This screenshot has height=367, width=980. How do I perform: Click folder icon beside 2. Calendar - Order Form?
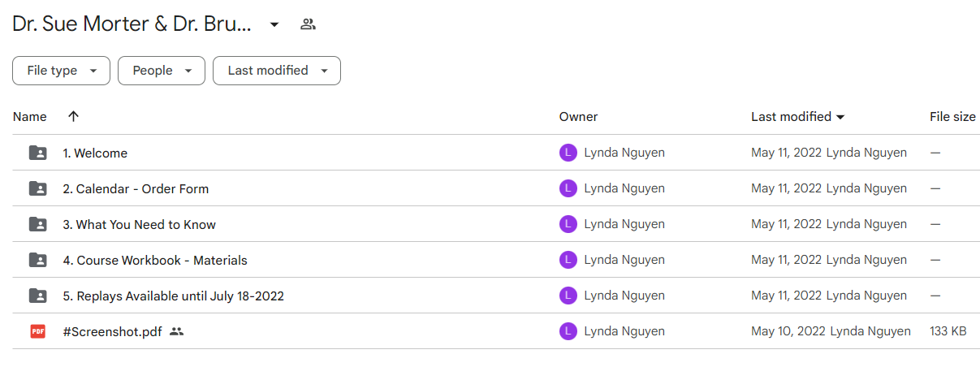(x=37, y=188)
